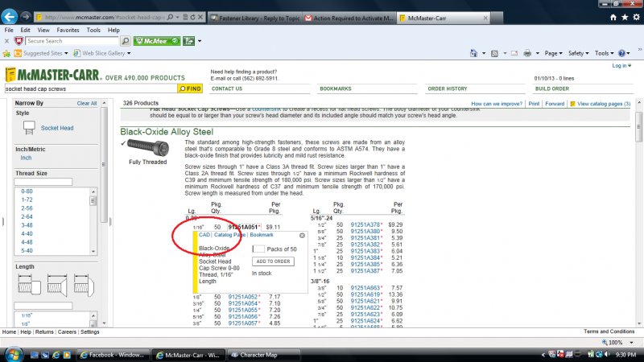Switch to Facebook window in taskbar
644x362 pixels.
[113, 355]
